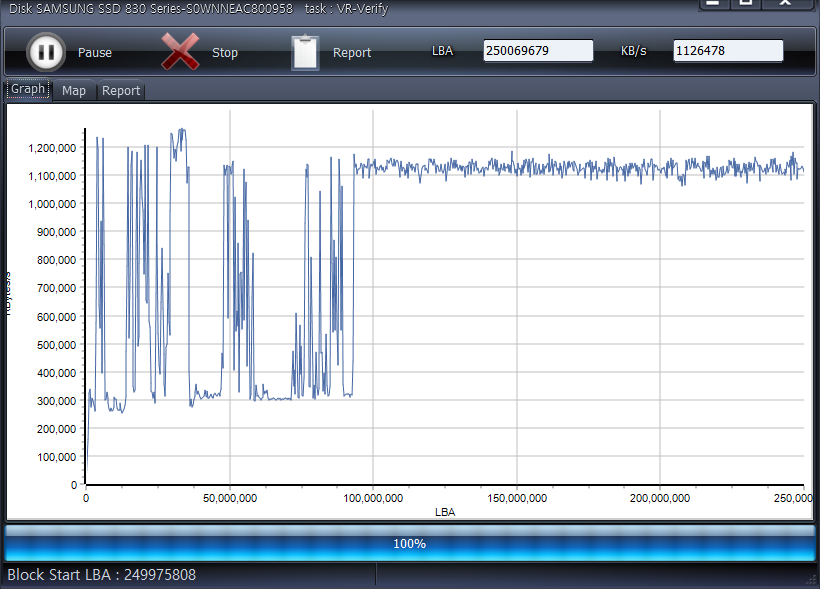Viewport: 820px width, 589px height.
Task: Click the 100% progress bar
Action: [x=409, y=544]
